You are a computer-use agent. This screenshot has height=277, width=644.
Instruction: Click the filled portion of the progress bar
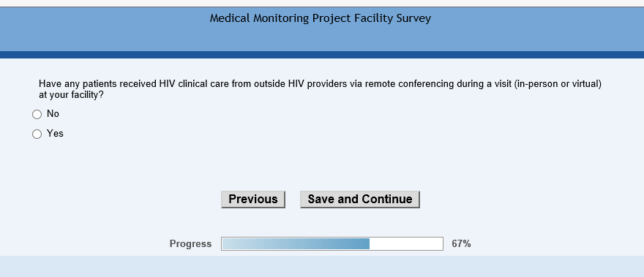coord(296,244)
